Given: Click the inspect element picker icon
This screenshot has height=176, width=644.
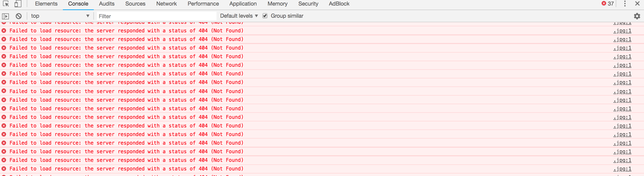Looking at the screenshot, I should click(6, 4).
